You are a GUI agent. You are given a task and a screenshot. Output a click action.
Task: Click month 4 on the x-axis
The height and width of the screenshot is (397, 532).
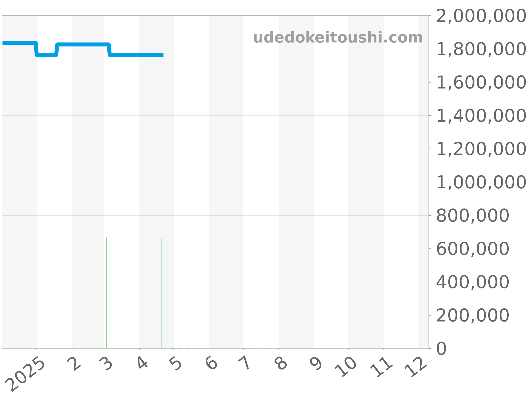click(143, 363)
